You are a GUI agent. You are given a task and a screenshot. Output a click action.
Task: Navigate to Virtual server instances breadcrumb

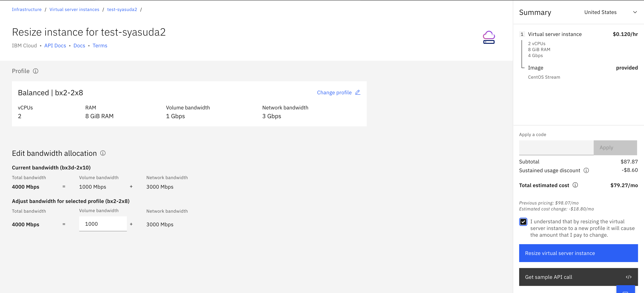(74, 10)
